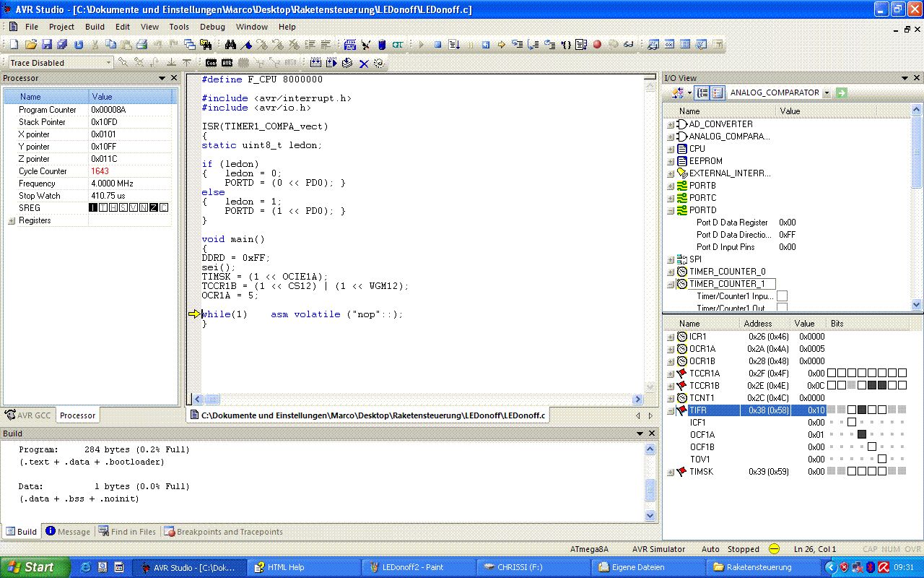This screenshot has height=578, width=924.
Task: Click the Open folder toolbar icon
Action: [x=31, y=45]
